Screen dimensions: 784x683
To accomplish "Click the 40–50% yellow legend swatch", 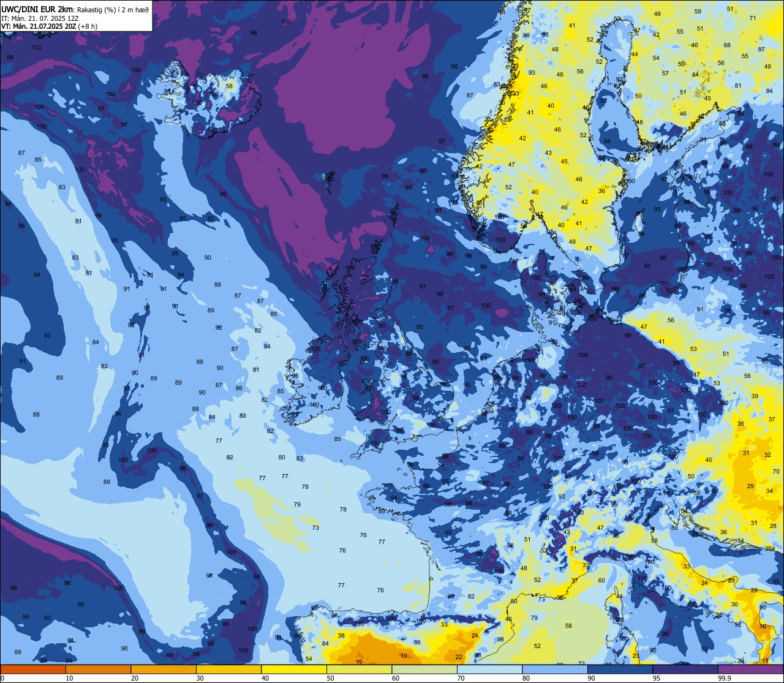I will [x=294, y=670].
